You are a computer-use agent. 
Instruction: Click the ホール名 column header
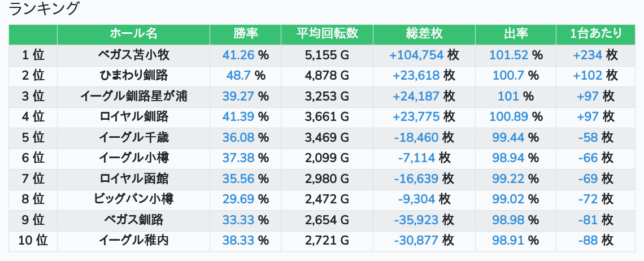133,34
